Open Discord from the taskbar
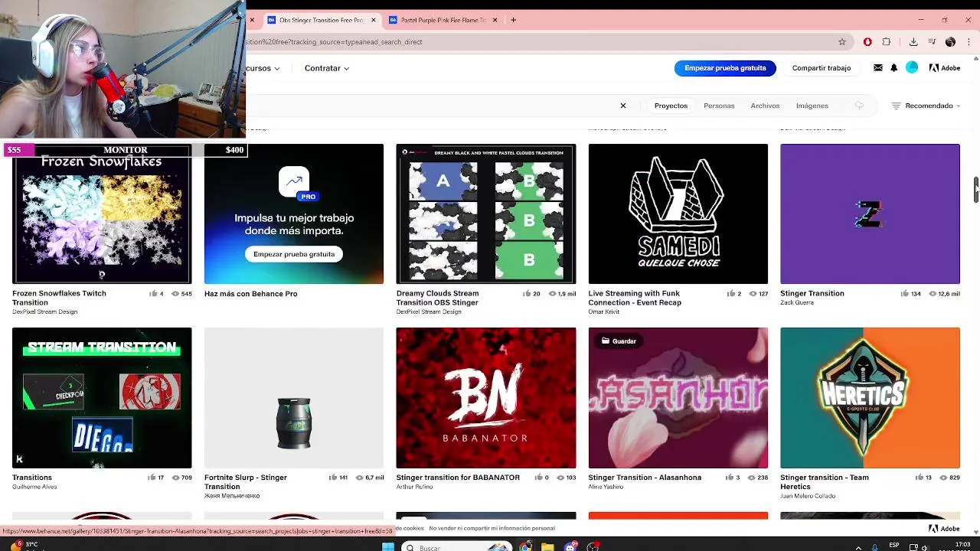This screenshot has width=980, height=551. tap(570, 547)
